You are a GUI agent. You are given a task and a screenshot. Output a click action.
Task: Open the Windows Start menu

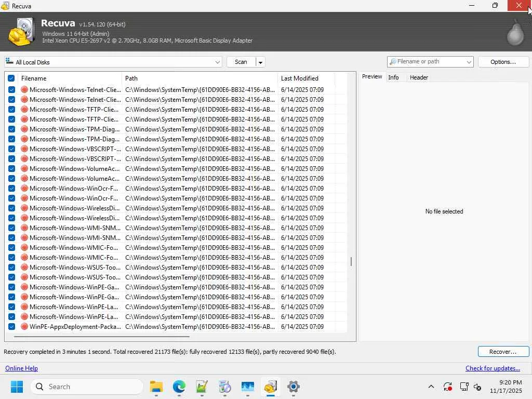coord(17,387)
